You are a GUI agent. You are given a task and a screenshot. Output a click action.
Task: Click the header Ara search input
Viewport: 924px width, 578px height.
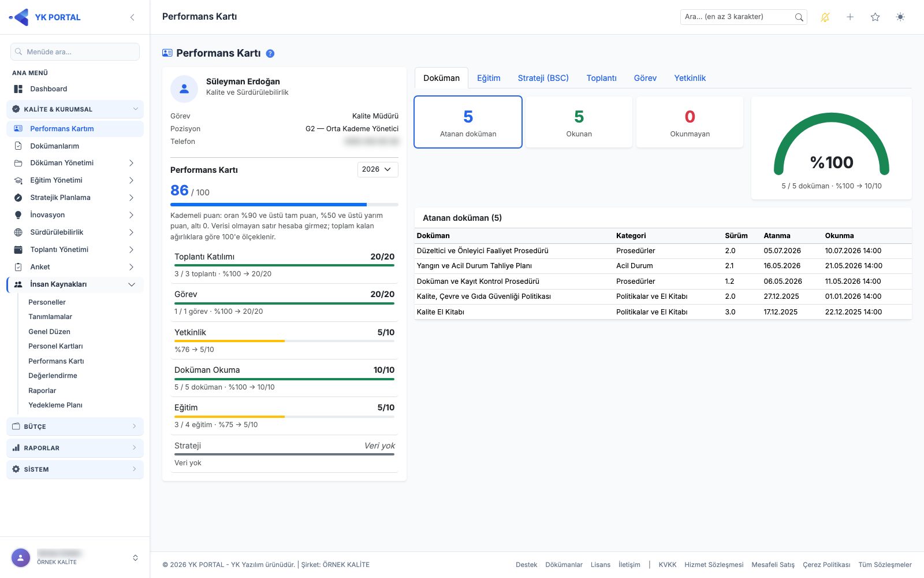736,17
